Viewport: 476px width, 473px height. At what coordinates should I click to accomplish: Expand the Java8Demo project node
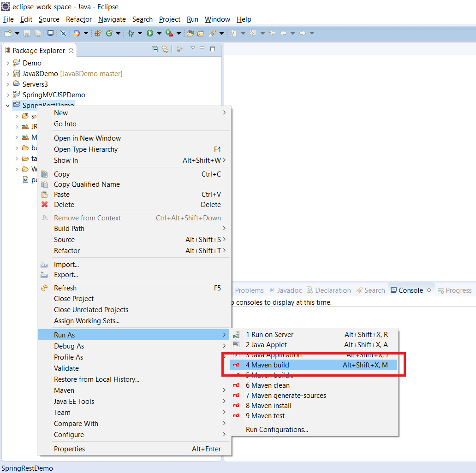coord(8,74)
